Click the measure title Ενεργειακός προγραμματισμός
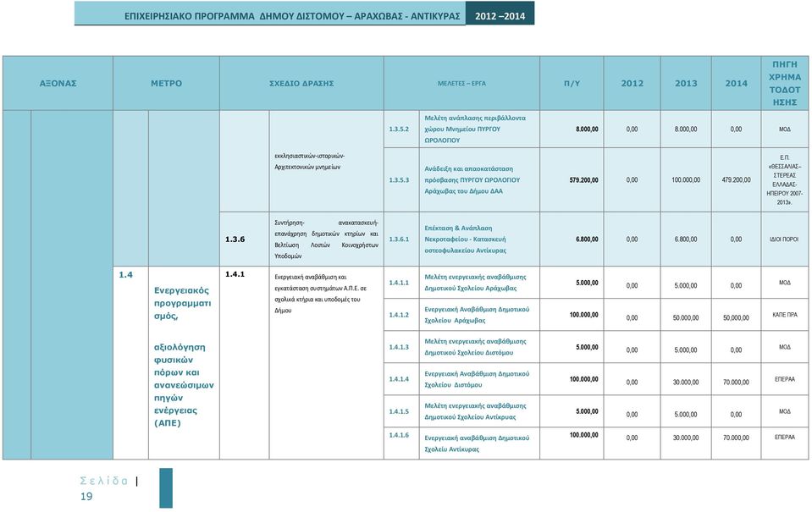 point(182,303)
